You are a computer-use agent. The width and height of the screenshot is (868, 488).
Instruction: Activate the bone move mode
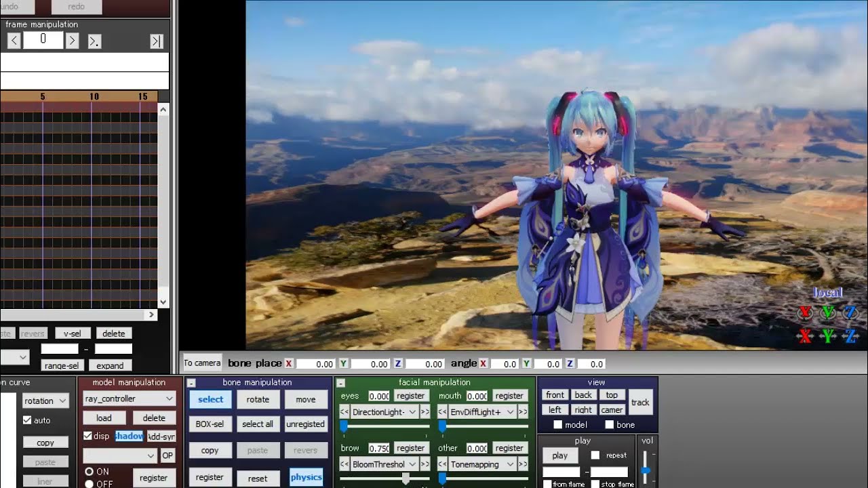(x=305, y=399)
